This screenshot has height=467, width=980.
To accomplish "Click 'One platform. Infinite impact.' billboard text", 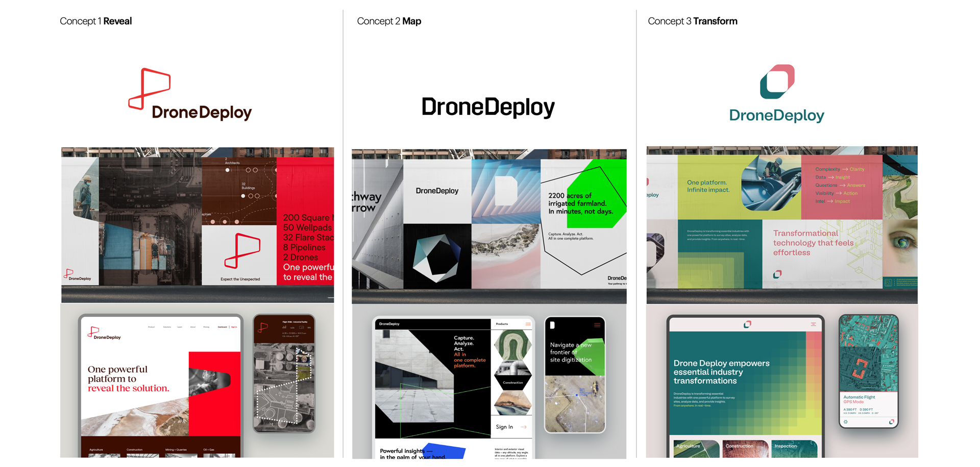I will pyautogui.click(x=708, y=186).
